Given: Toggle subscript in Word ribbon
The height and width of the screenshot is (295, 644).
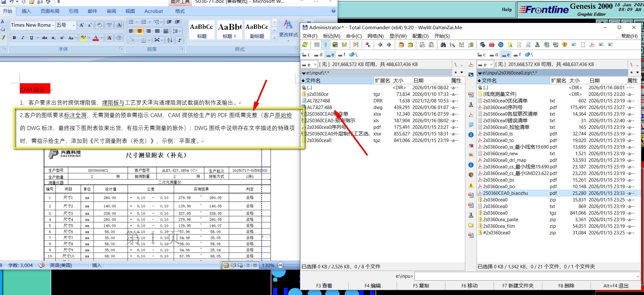Looking at the screenshot, I should click(53, 38).
